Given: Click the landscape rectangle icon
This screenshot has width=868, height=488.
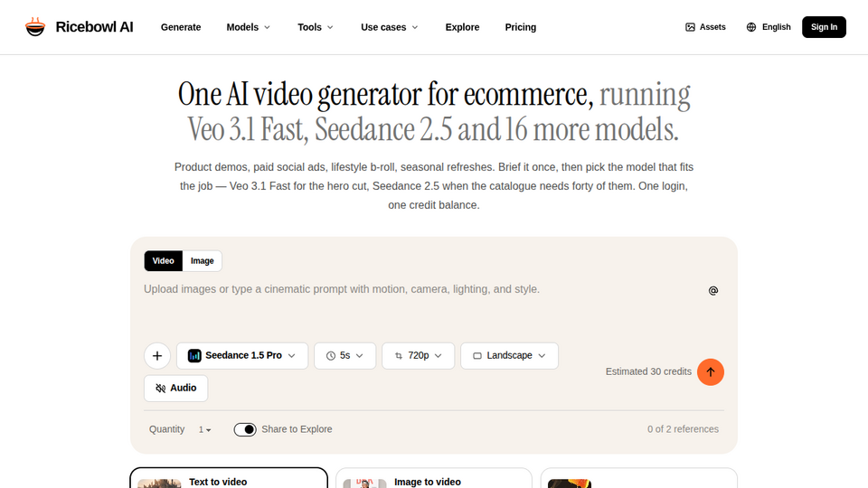Looking at the screenshot, I should (477, 356).
